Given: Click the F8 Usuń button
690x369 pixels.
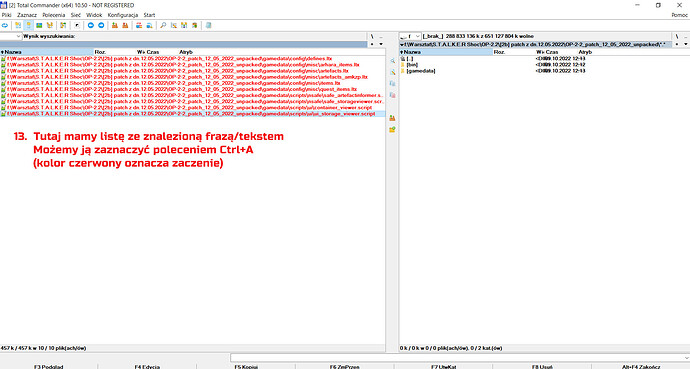Looking at the screenshot, I should [x=542, y=366].
